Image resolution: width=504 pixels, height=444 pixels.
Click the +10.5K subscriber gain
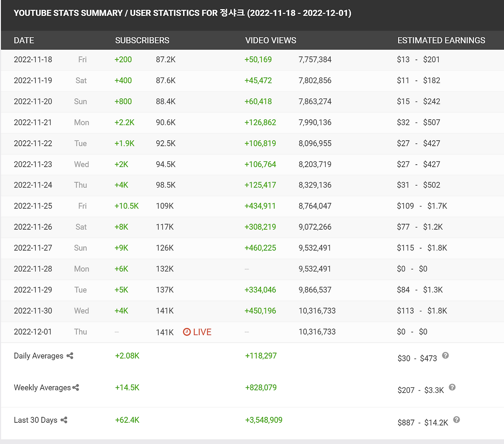(x=126, y=206)
